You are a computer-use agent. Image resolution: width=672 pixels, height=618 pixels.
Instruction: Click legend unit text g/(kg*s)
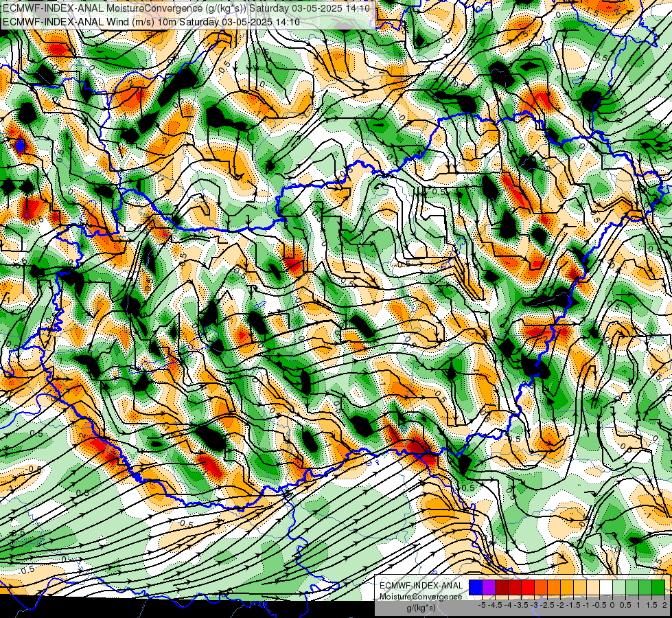point(421,608)
